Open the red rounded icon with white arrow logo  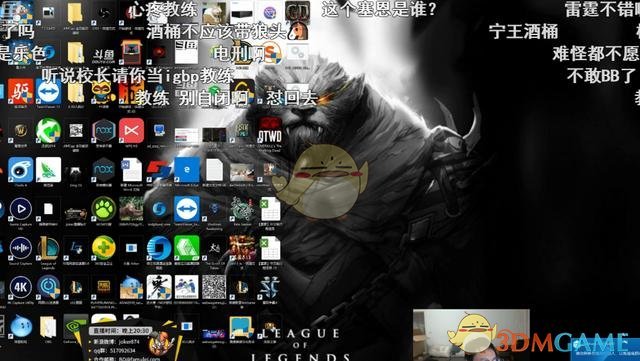click(x=131, y=131)
